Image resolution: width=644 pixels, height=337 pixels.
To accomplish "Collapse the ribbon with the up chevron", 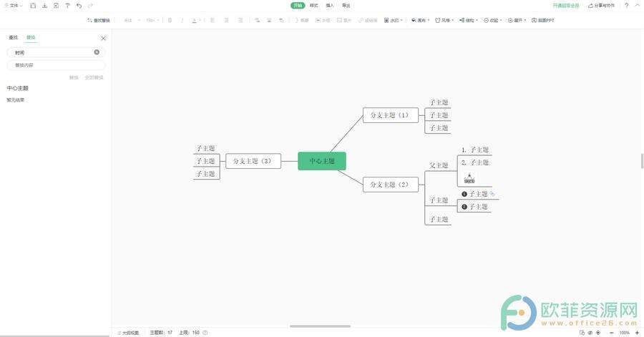I will [638, 5].
